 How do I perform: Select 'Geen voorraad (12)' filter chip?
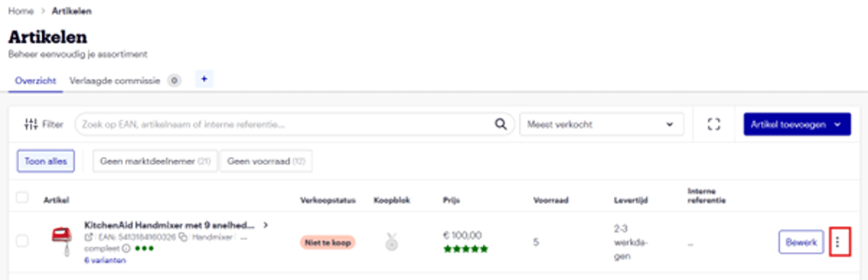(266, 162)
